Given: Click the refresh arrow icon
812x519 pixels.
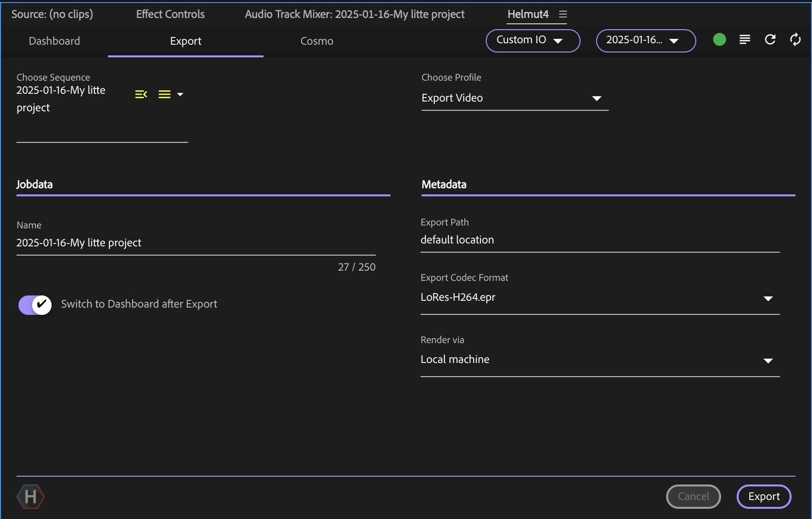Looking at the screenshot, I should [x=770, y=40].
